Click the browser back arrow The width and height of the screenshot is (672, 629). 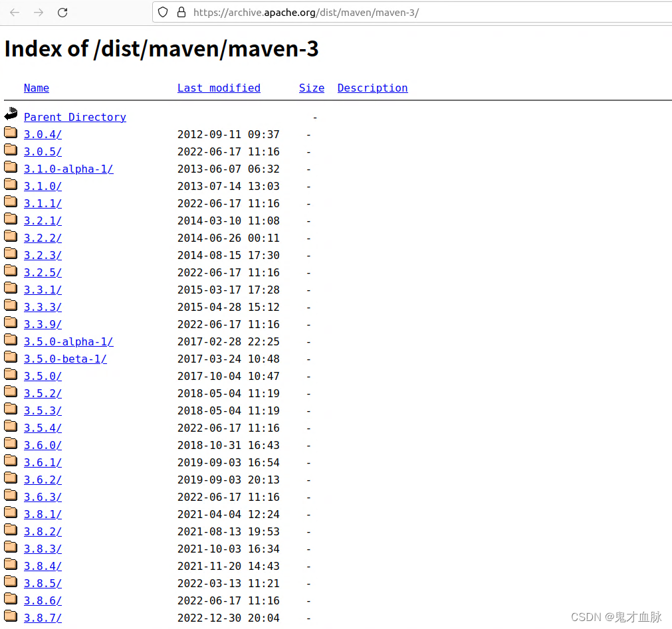pyautogui.click(x=15, y=13)
